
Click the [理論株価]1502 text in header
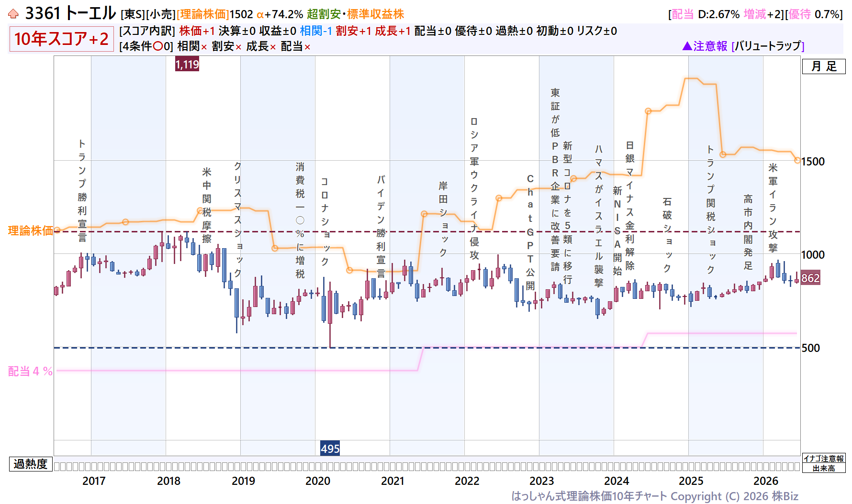click(x=215, y=14)
